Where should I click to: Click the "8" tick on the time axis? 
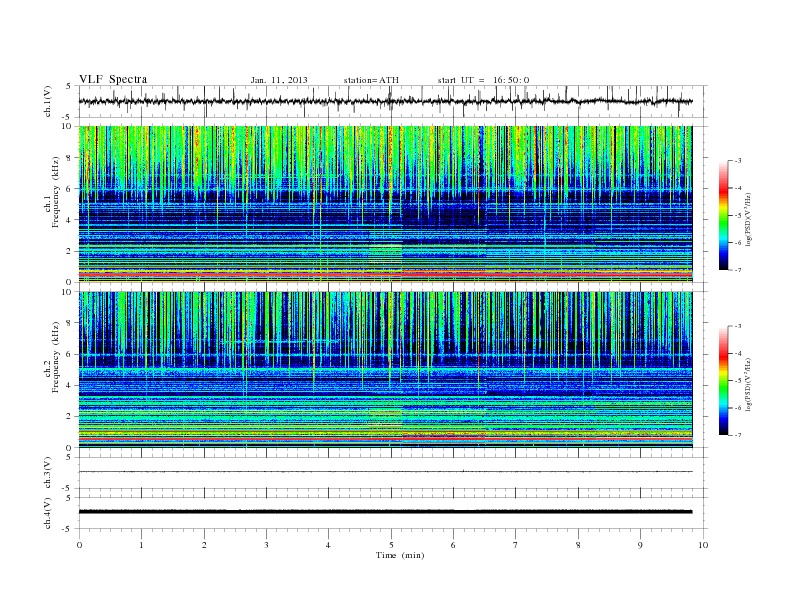(578, 545)
